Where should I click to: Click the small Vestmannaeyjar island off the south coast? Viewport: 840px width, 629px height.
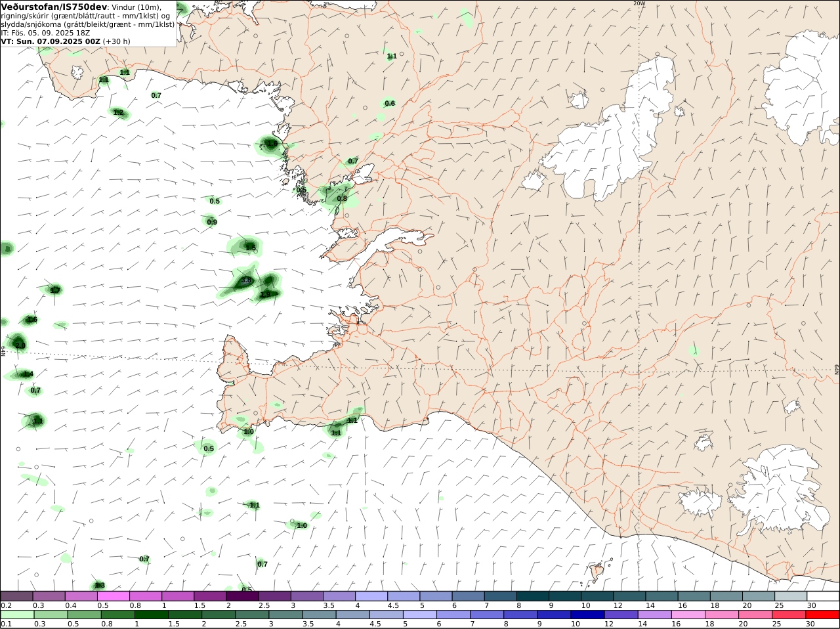(597, 572)
